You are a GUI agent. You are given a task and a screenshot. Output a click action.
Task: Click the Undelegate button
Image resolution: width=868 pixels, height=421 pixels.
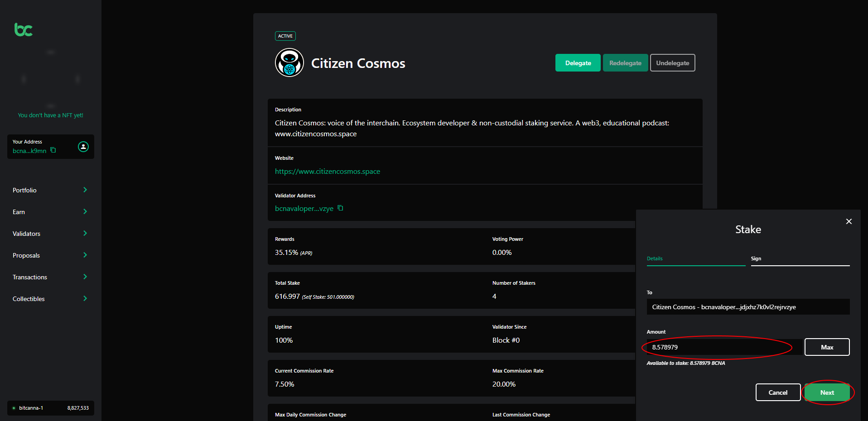[673, 63]
